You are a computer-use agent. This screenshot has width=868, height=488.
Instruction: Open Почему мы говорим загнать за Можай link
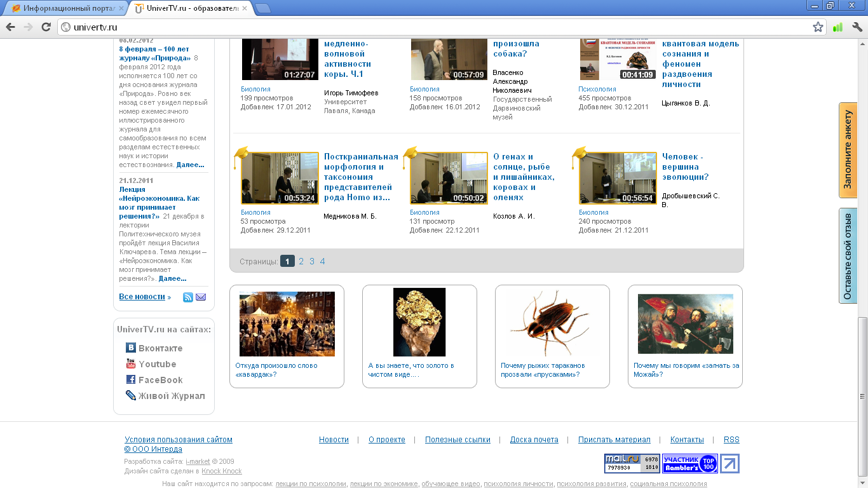pos(686,370)
